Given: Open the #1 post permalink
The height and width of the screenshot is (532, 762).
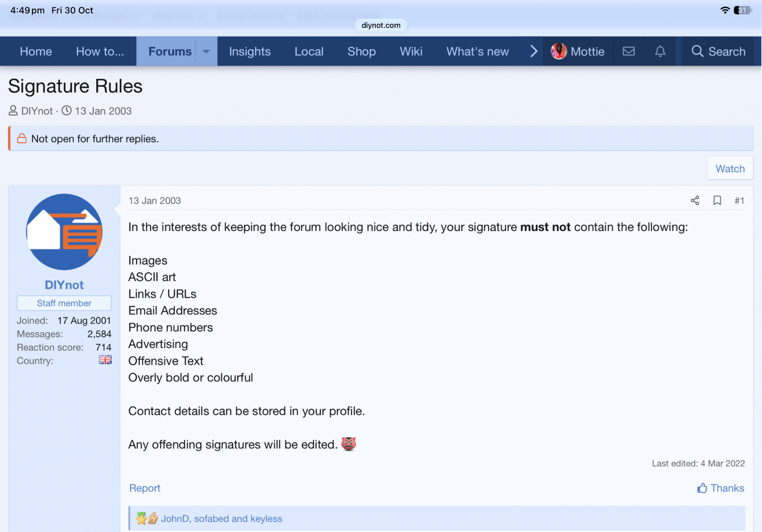Looking at the screenshot, I should pyautogui.click(x=739, y=201).
